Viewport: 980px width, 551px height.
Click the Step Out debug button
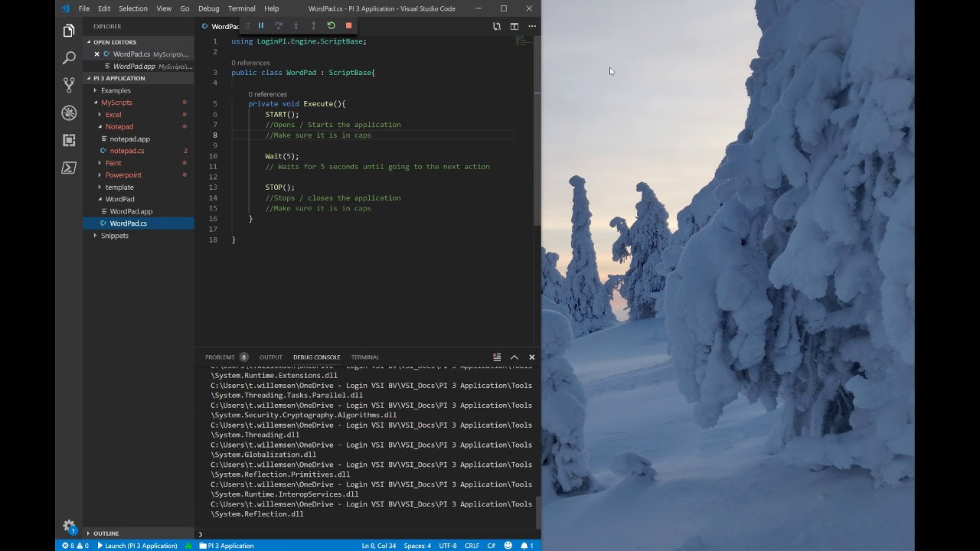(x=313, y=26)
